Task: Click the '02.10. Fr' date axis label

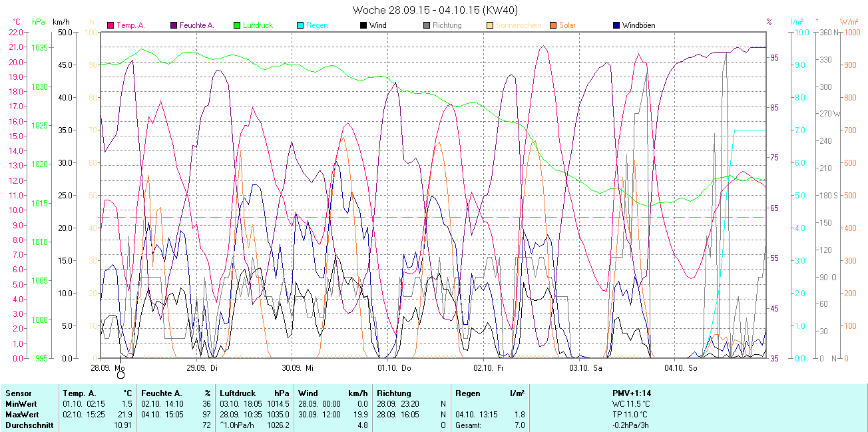Action: (489, 367)
